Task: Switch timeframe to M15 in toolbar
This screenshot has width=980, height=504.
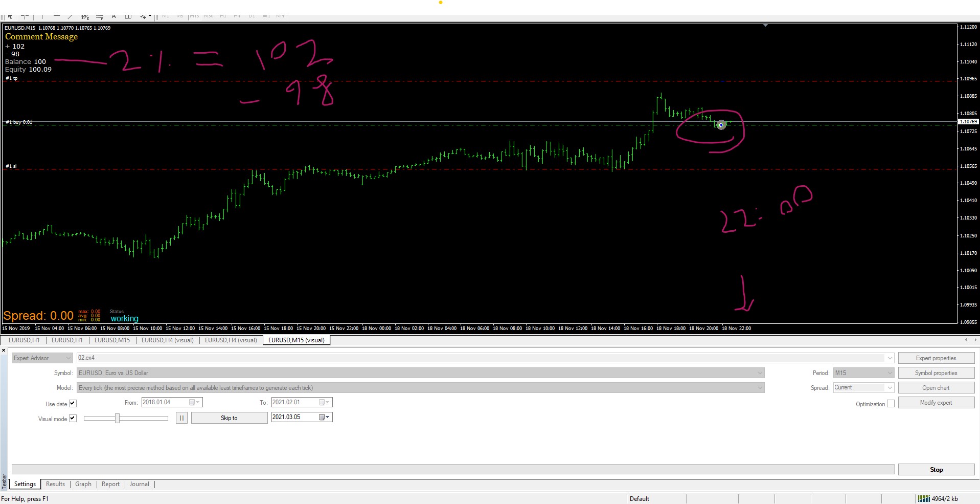Action: (194, 17)
